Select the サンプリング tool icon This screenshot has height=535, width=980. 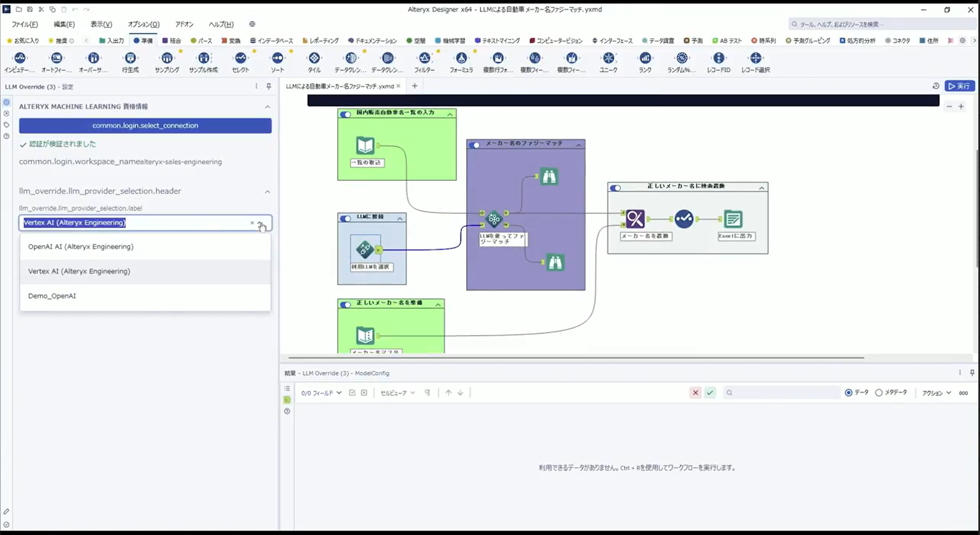click(167, 58)
